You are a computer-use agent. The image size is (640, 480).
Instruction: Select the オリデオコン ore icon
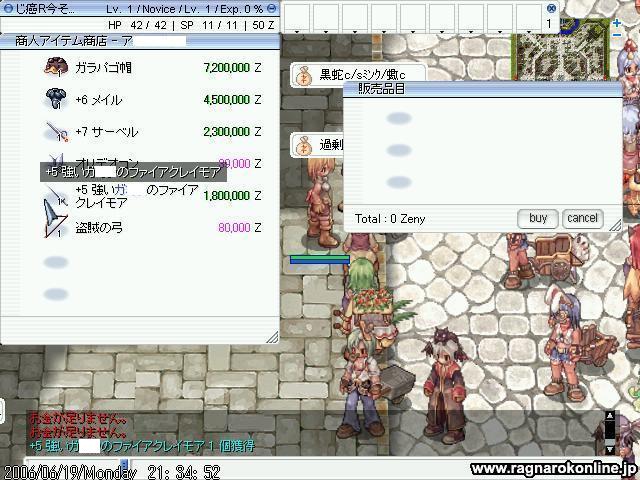56,158
